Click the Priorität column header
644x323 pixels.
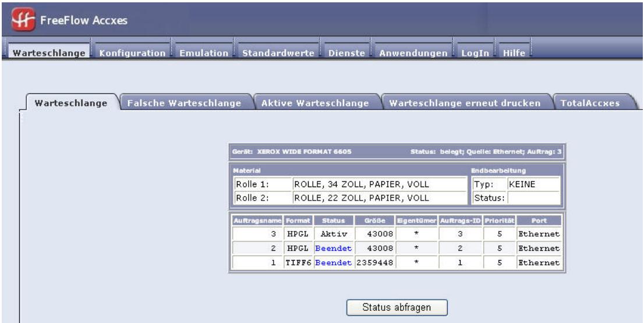499,220
